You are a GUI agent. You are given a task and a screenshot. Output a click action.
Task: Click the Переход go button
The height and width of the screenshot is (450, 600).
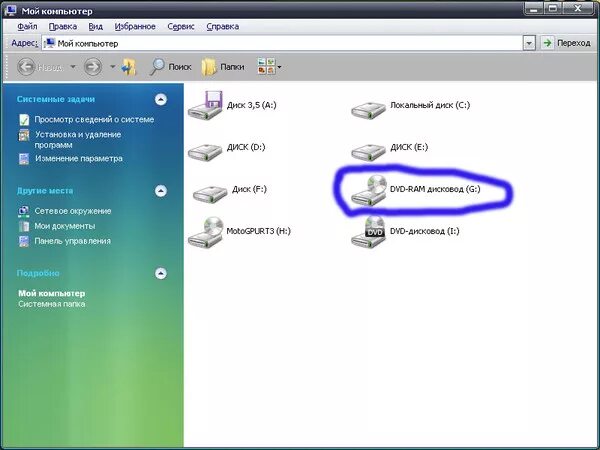click(x=566, y=43)
